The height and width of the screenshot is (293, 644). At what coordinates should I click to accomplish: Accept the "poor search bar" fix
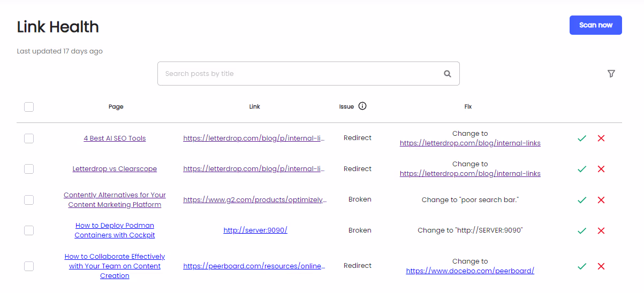coord(582,200)
